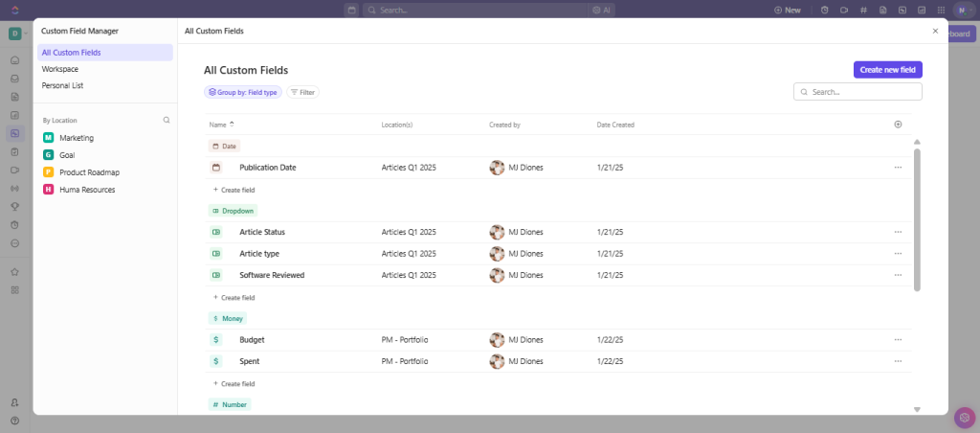980x433 pixels.
Task: Click the vertical scrollbar of the field list
Action: point(917,220)
